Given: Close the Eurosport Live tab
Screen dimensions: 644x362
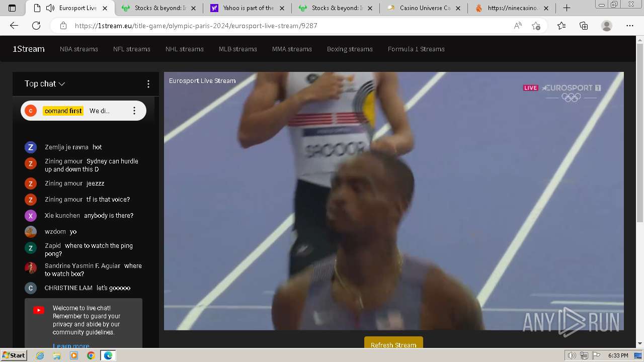Looking at the screenshot, I should coord(105,8).
